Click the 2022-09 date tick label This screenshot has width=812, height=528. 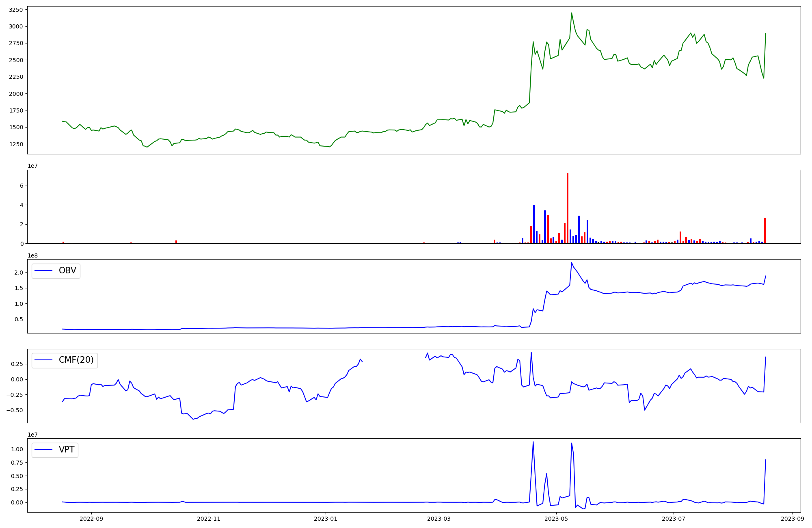91,519
